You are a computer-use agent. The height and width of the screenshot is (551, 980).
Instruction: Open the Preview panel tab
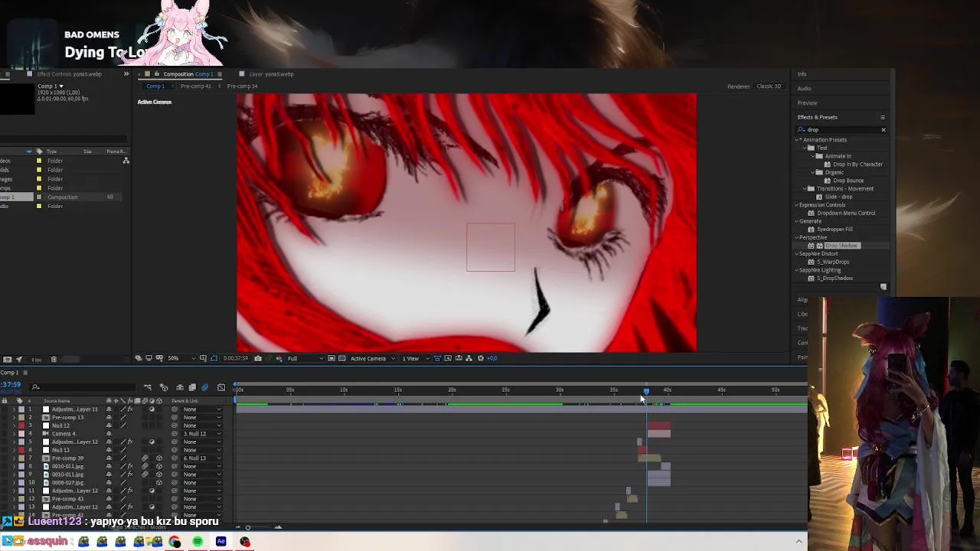tap(807, 103)
